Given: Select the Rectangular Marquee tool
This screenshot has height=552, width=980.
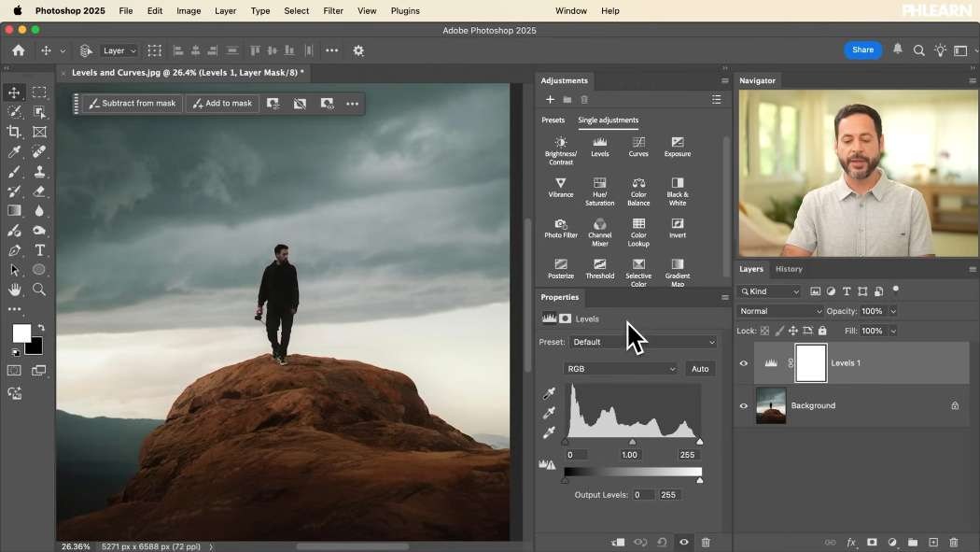Looking at the screenshot, I should tap(39, 92).
